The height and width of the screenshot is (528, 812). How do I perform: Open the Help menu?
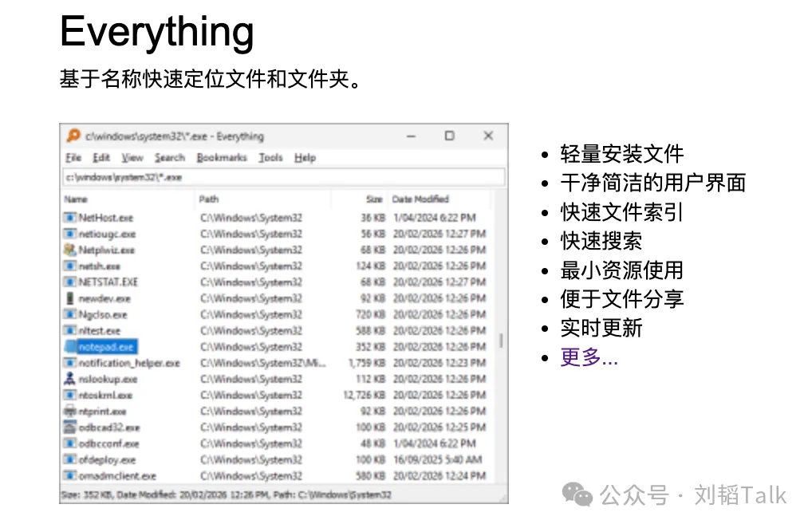click(x=305, y=157)
